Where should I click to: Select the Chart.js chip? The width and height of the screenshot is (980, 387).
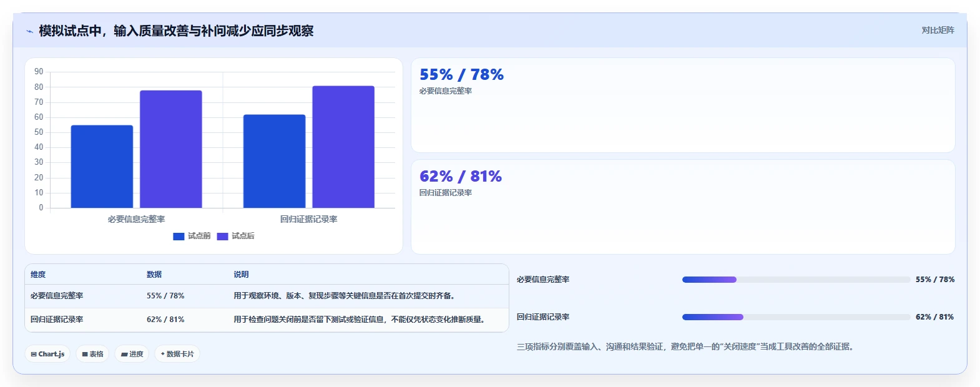point(47,354)
